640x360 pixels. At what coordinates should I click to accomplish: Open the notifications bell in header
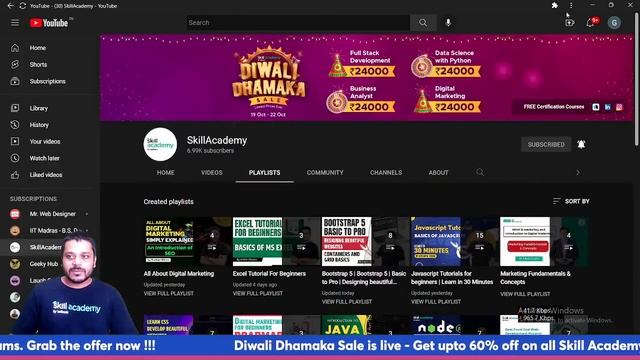pos(590,23)
